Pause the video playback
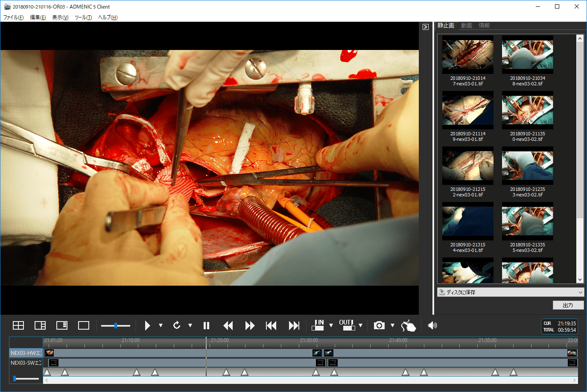Image resolution: width=587 pixels, height=392 pixels. [206, 326]
